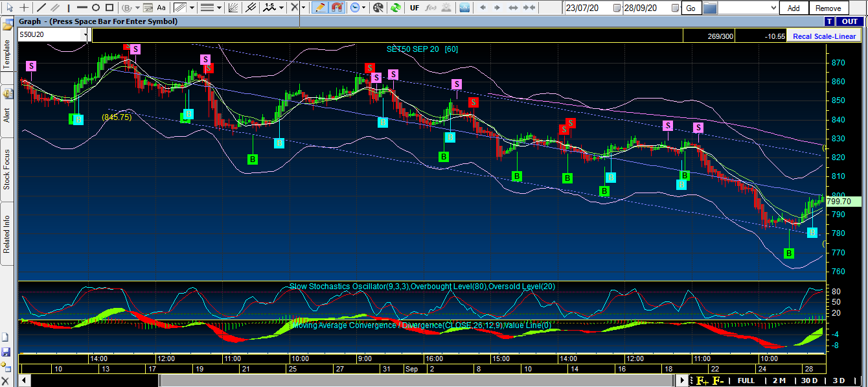
Task: Open the color palette settings
Action: (x=378, y=8)
